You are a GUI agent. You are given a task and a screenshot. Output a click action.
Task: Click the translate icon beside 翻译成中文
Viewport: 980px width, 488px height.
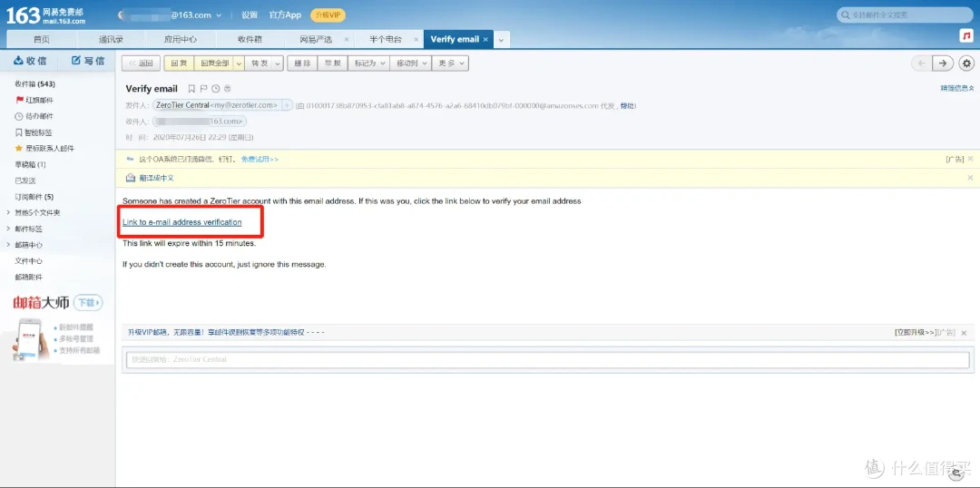(x=131, y=178)
